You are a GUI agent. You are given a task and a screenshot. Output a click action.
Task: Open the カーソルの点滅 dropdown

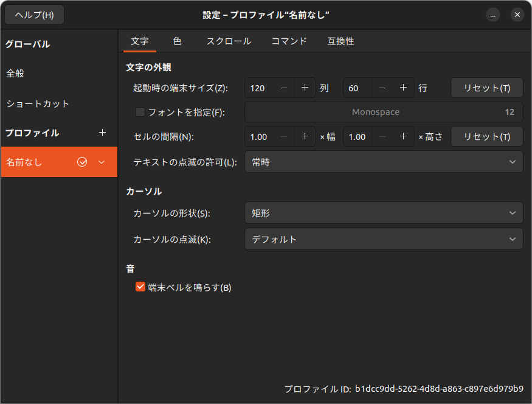pyautogui.click(x=383, y=239)
